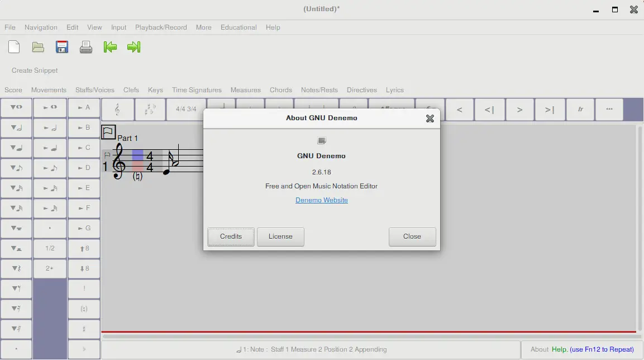
Task: Insert a whole rest from the palette
Action: tap(16, 228)
